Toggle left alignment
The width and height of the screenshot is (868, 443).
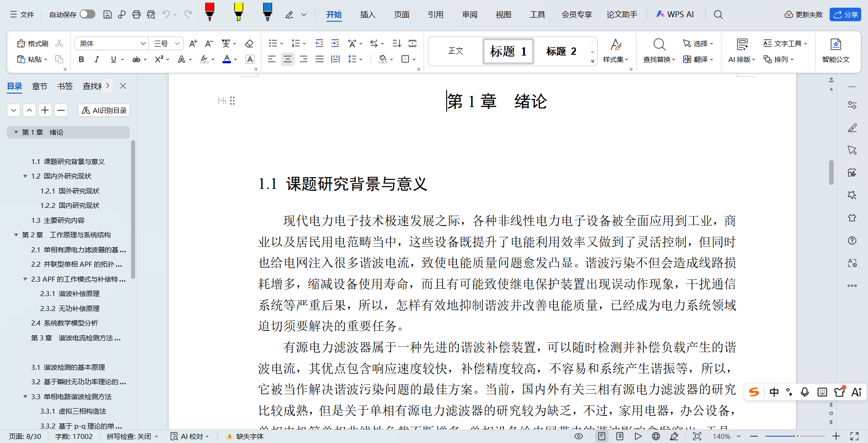pos(272,59)
